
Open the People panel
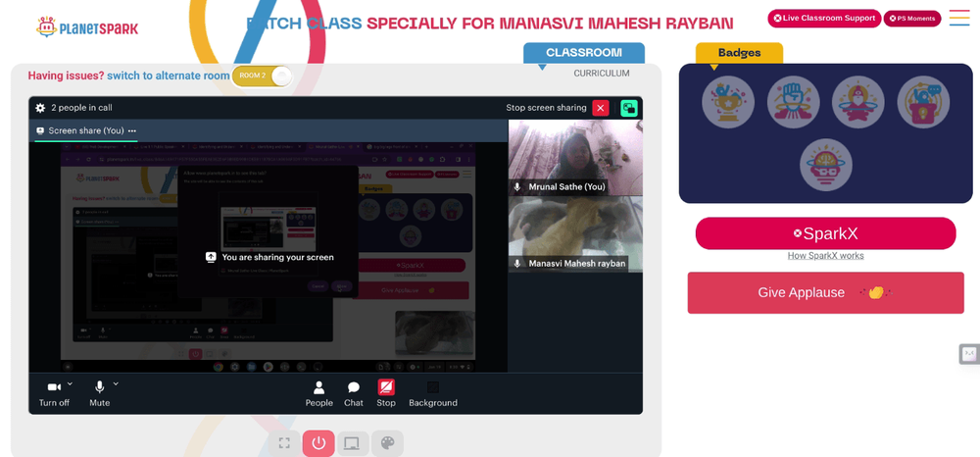318,394
